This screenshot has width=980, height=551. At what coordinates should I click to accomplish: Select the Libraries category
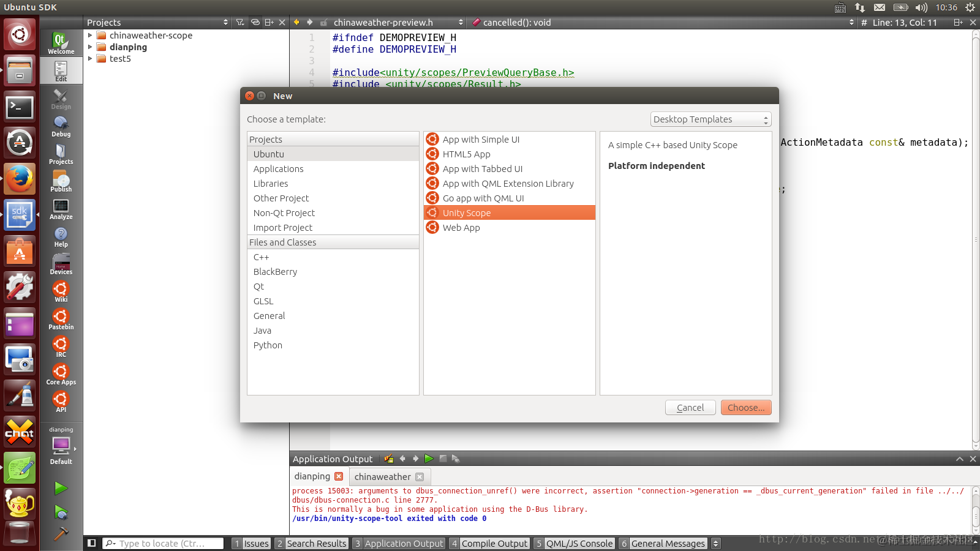click(333, 184)
